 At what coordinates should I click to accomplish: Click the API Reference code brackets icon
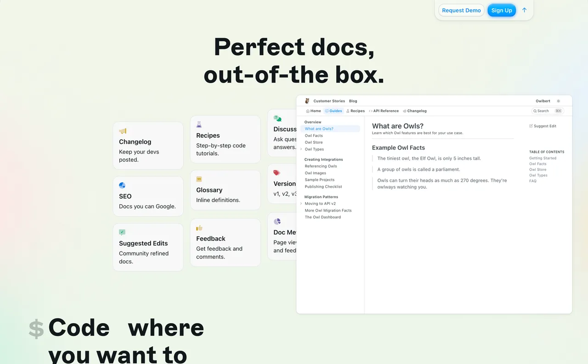click(372, 111)
